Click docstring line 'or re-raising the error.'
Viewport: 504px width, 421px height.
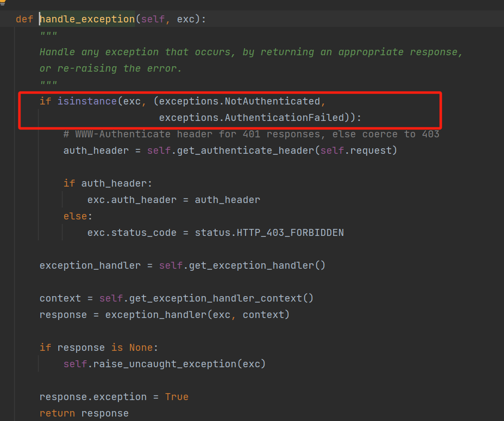point(111,68)
